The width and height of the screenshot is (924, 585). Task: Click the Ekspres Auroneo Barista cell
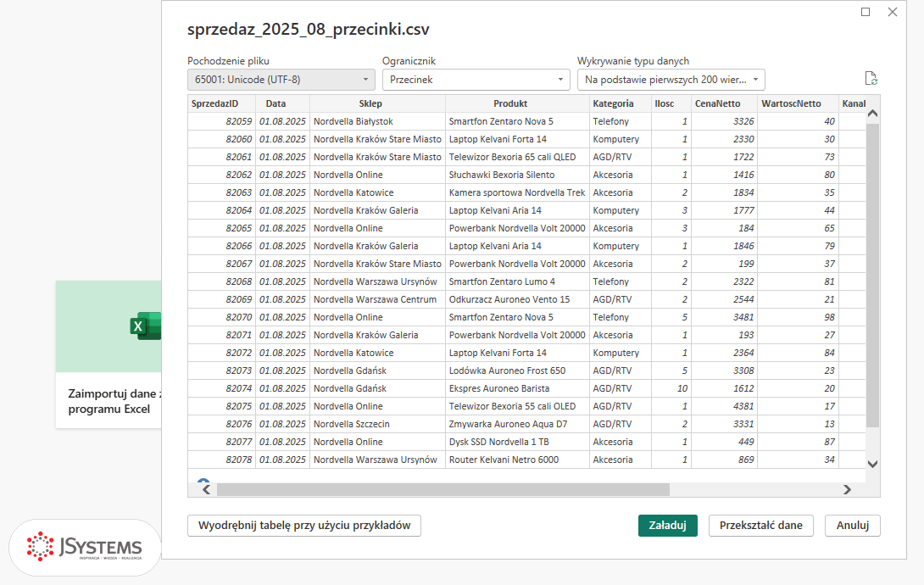[x=517, y=388]
